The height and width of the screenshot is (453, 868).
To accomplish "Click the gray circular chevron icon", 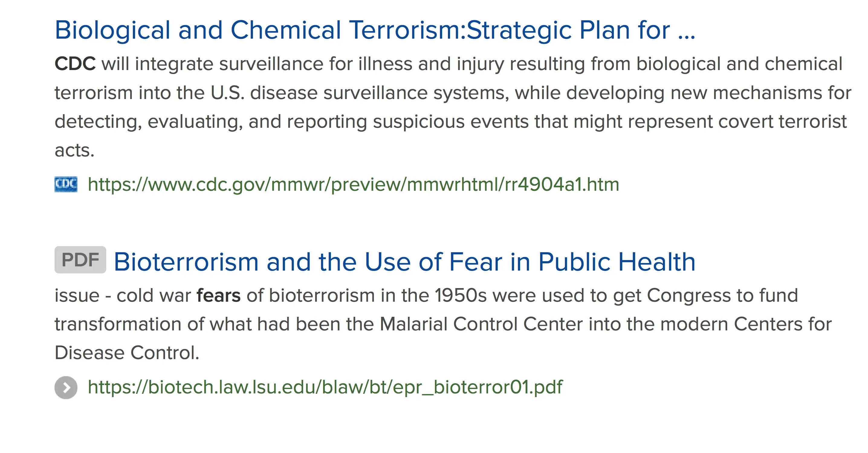I will 66,387.
